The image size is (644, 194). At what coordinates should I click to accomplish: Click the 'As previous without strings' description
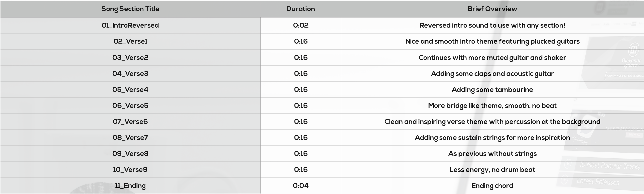[x=492, y=154]
